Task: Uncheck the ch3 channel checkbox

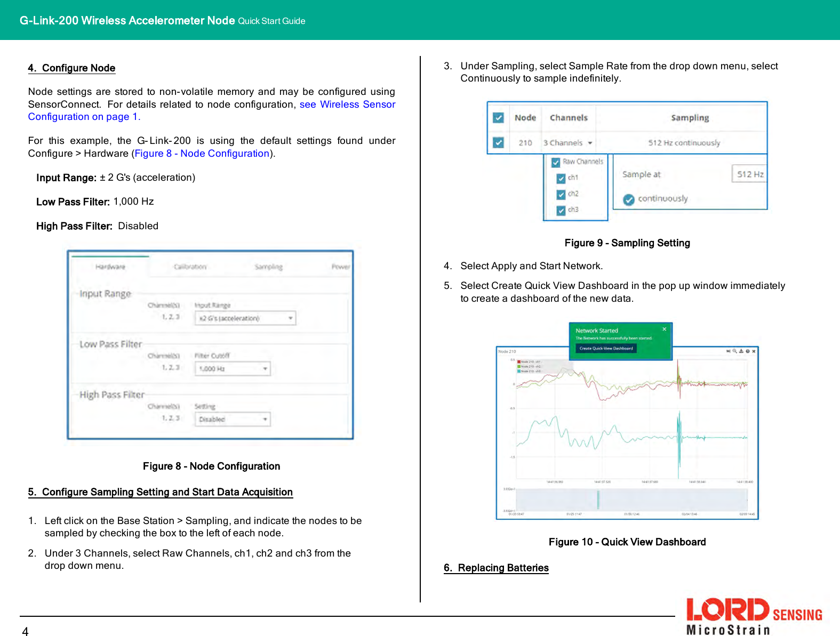Action: [561, 211]
